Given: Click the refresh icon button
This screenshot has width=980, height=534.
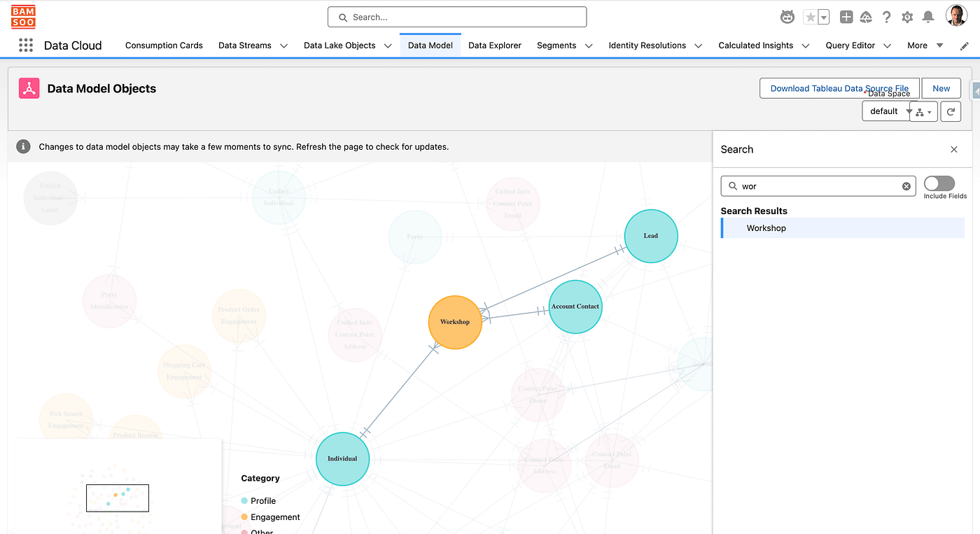Looking at the screenshot, I should (x=951, y=111).
